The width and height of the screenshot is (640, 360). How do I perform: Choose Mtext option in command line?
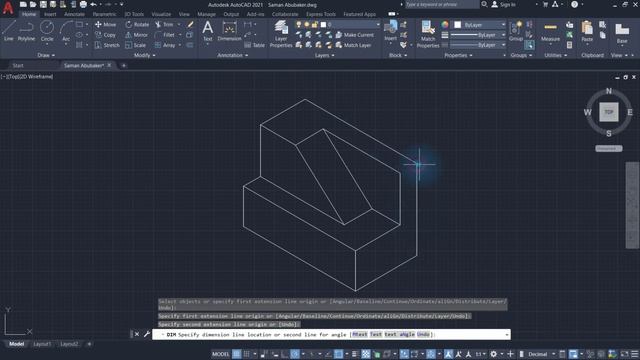[x=360, y=334]
